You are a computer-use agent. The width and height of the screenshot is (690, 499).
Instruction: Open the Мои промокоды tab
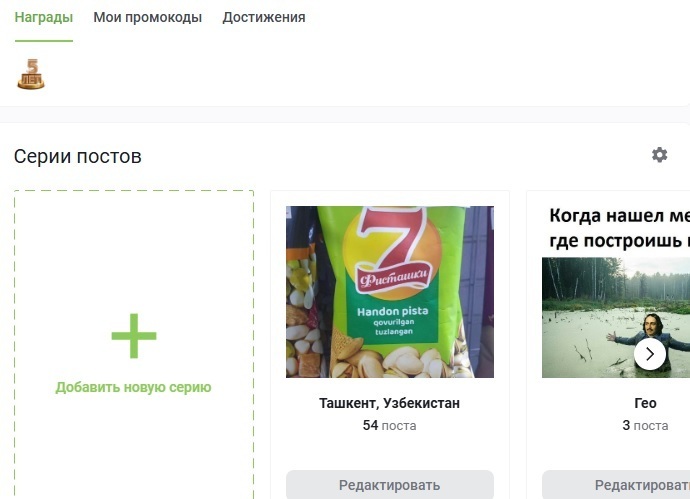(147, 17)
